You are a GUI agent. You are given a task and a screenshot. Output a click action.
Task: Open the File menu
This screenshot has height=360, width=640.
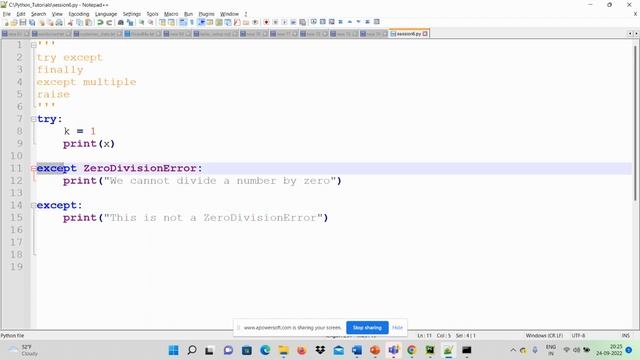tap(7, 14)
